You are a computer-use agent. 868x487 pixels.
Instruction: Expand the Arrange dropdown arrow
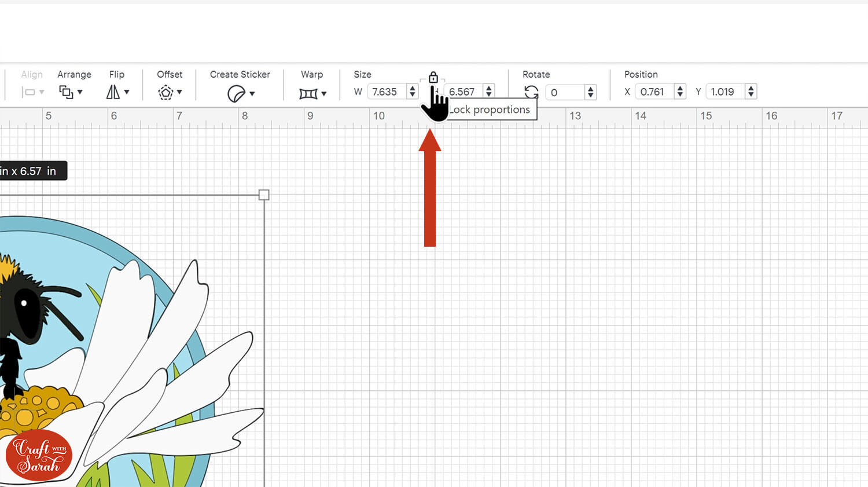click(x=80, y=92)
